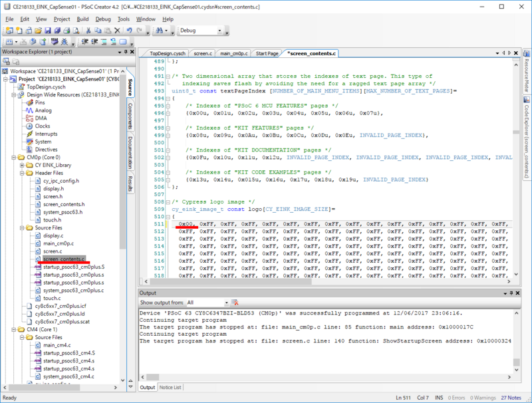Click the 27 Notes status bar link
The image size is (532, 403).
pyautogui.click(x=511, y=398)
